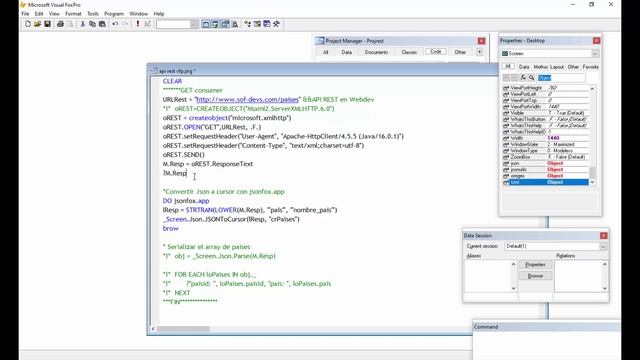This screenshot has height=360, width=640.
Task: Save the program with the floppy icon
Action: click(x=47, y=24)
